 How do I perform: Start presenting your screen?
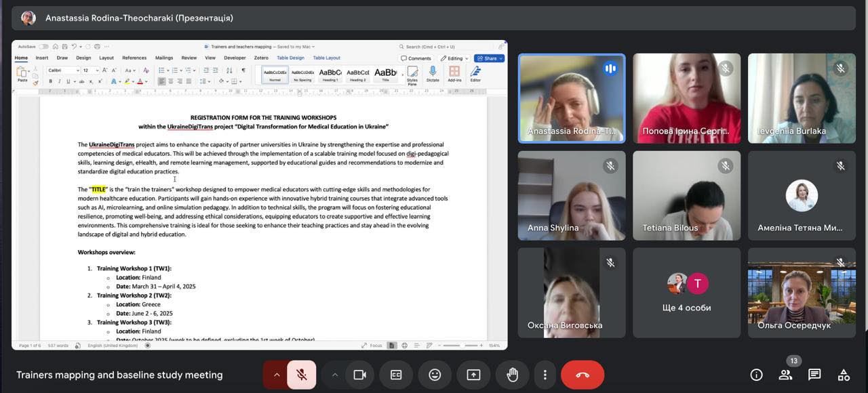coord(473,375)
